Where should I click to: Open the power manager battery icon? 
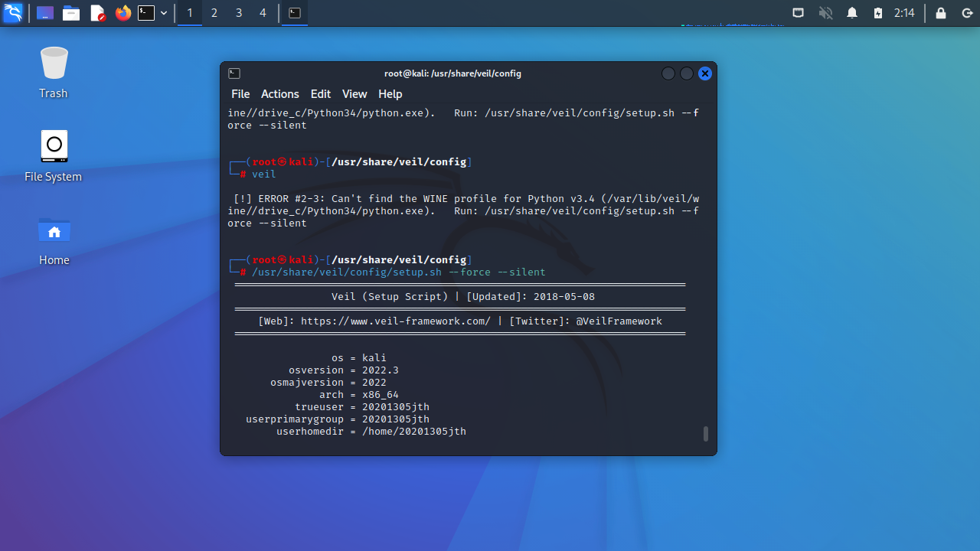(878, 13)
